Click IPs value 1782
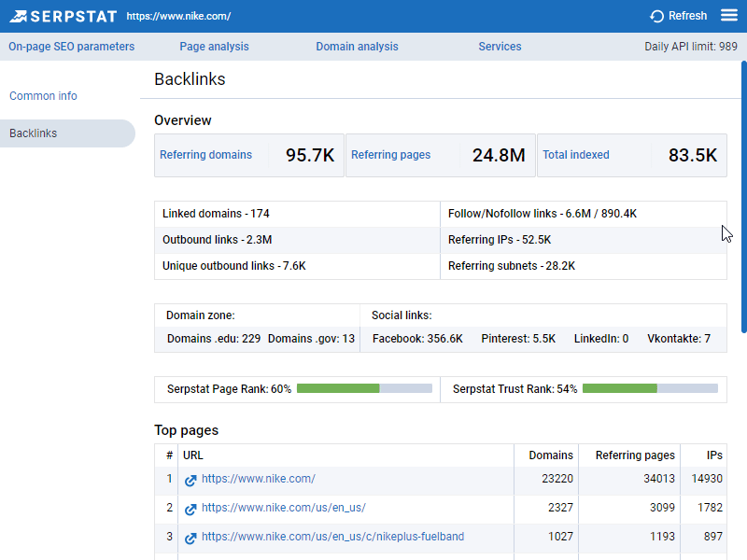Viewport: 747px width, 560px height. coord(711,508)
